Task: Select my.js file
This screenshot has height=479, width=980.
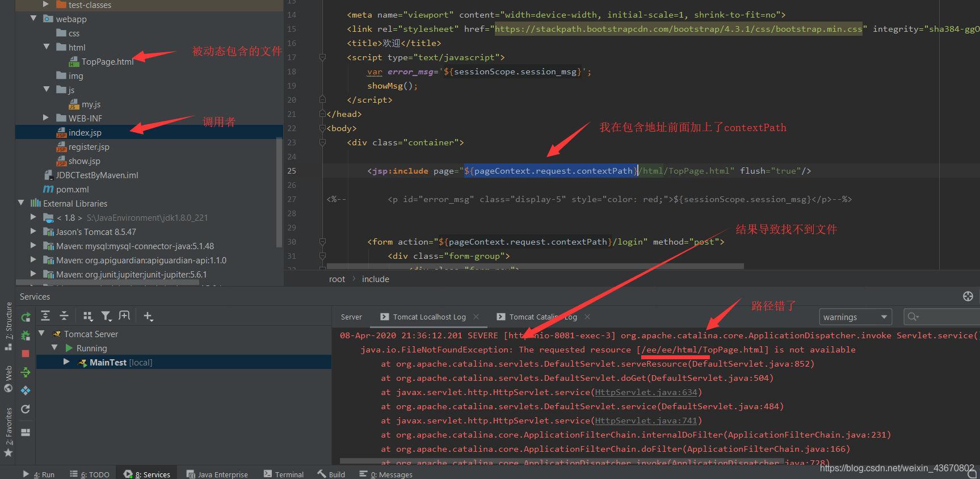Action: [x=91, y=104]
